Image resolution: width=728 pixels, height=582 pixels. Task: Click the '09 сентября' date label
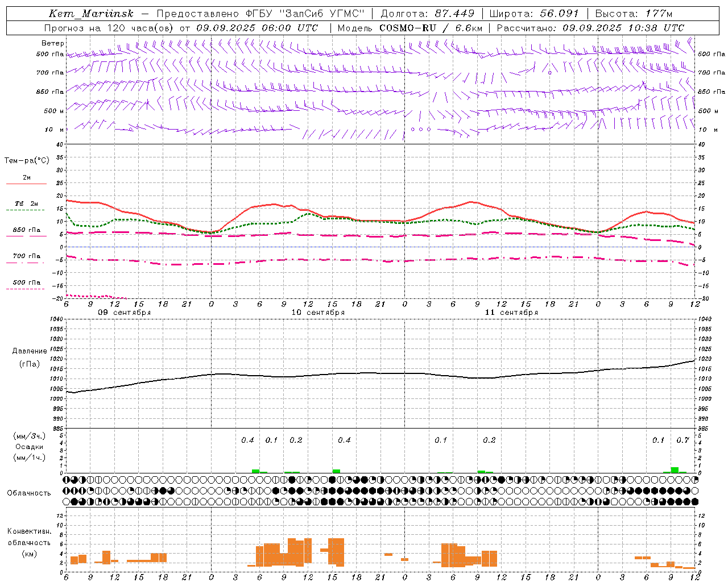coord(125,313)
